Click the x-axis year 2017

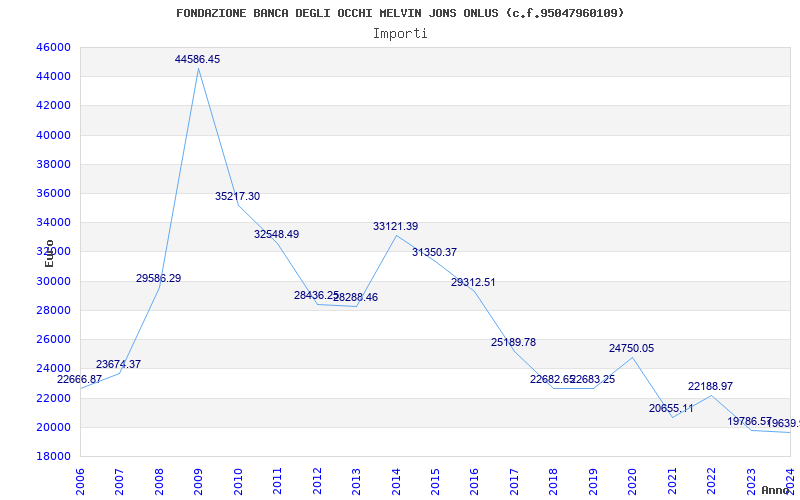[x=514, y=481]
